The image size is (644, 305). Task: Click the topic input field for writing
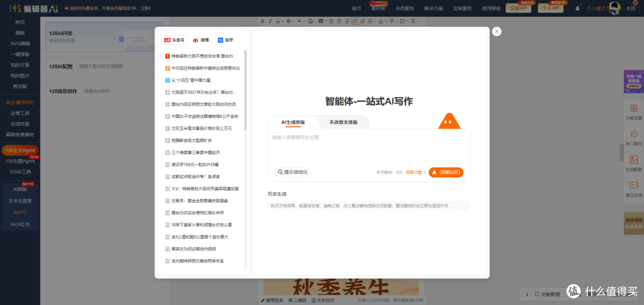pos(369,148)
